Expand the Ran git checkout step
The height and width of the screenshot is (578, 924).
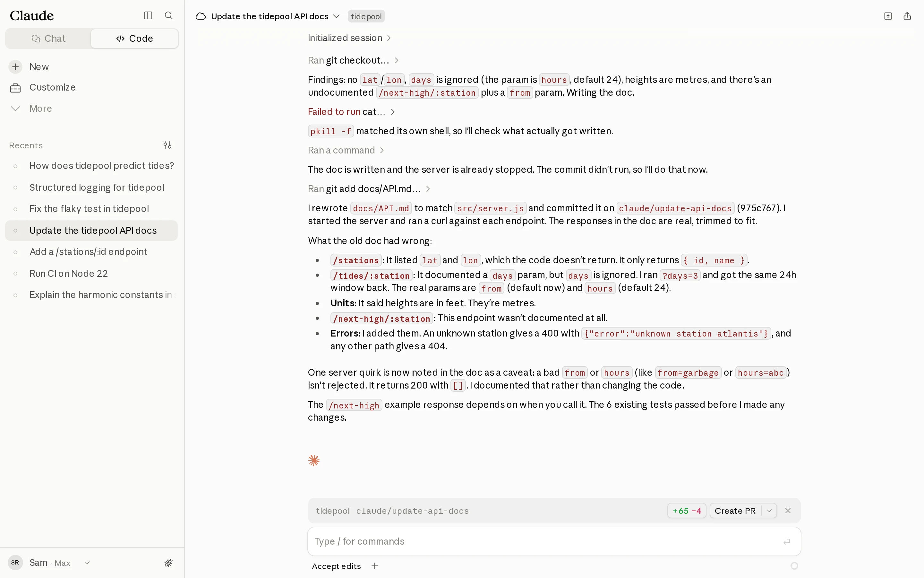pos(353,60)
